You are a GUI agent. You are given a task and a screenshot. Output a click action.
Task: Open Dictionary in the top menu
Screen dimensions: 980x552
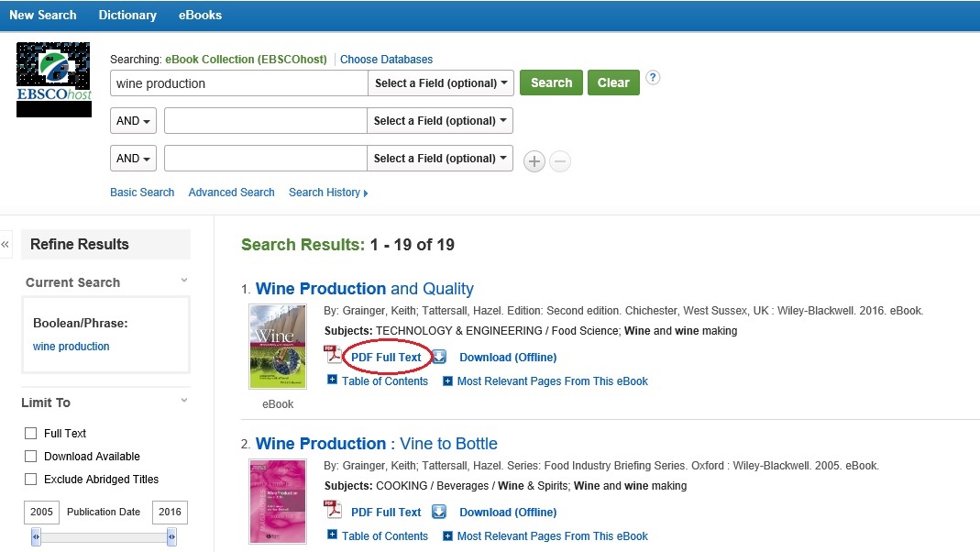(127, 15)
